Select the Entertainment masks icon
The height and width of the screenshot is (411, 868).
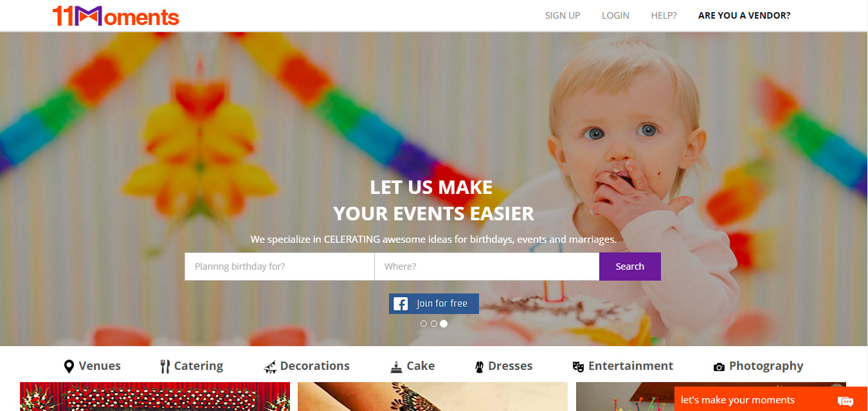pos(578,367)
